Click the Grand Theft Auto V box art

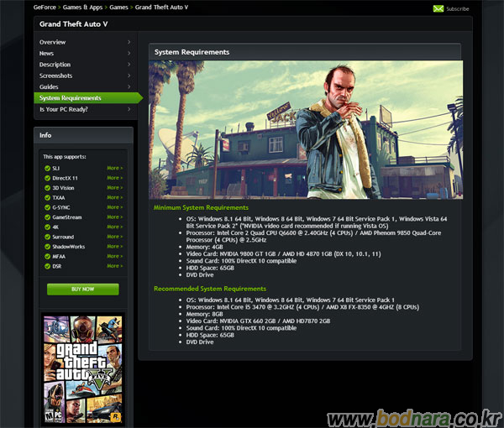click(83, 369)
